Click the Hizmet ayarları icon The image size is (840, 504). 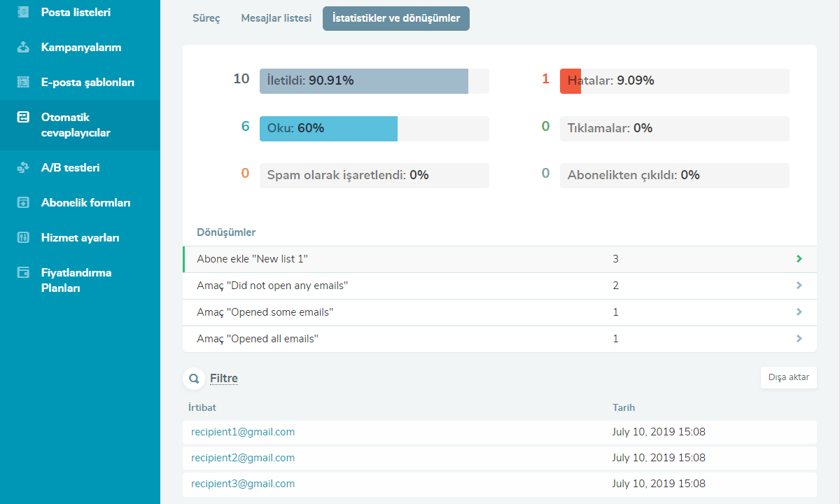point(23,238)
